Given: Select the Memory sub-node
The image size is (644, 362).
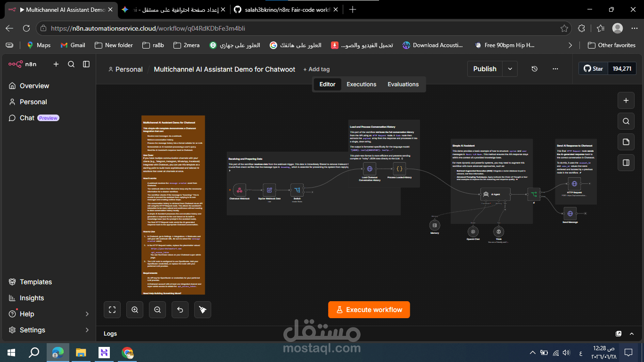Looking at the screenshot, I should [x=435, y=225].
